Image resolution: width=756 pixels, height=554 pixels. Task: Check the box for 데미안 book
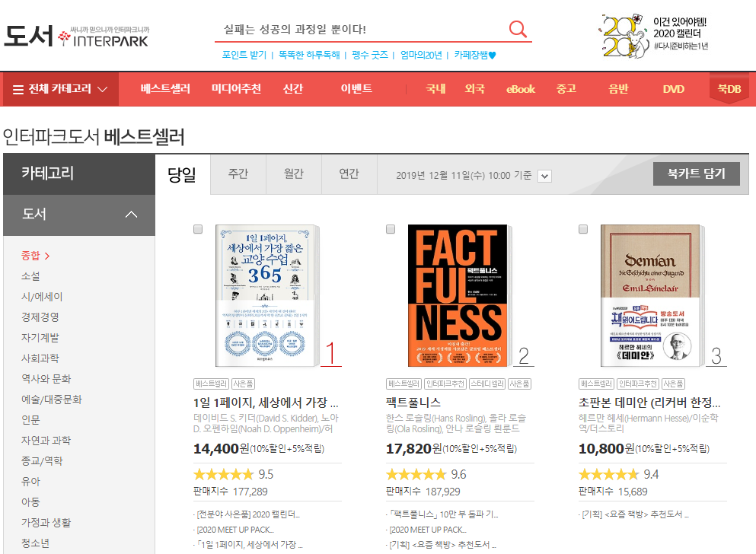(x=583, y=229)
